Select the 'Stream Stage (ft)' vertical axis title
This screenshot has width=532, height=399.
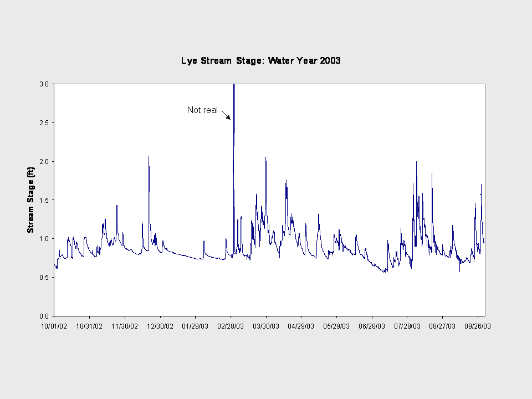31,200
